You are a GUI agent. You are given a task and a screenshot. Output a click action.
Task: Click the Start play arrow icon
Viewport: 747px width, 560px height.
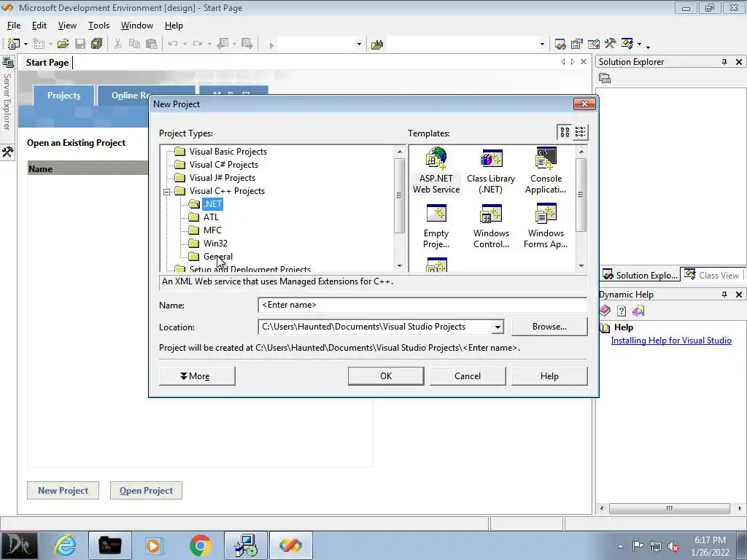[x=271, y=45]
